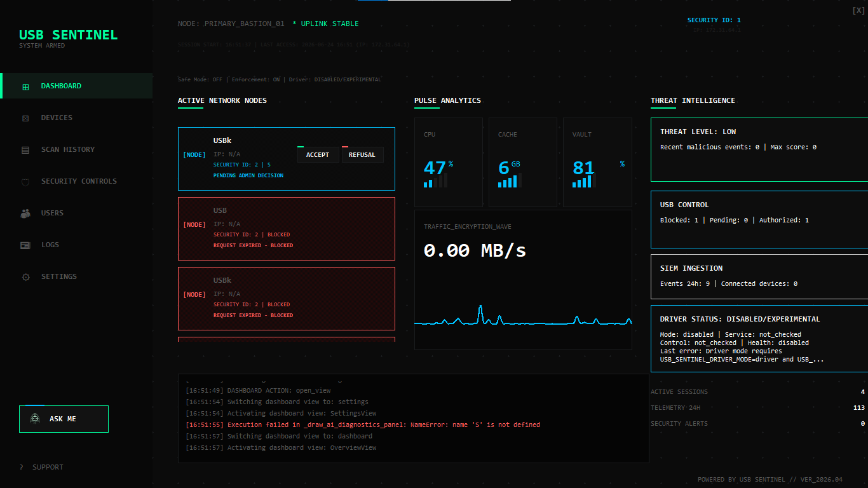
Task: Click the Cache 6 GB value
Action: (x=509, y=167)
